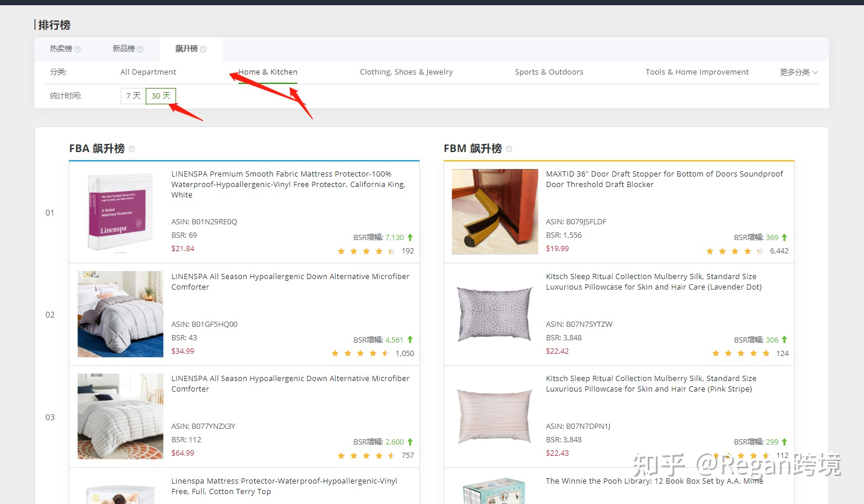The height and width of the screenshot is (504, 864).
Task: Expand the 更多分类 dropdown
Action: tap(799, 72)
